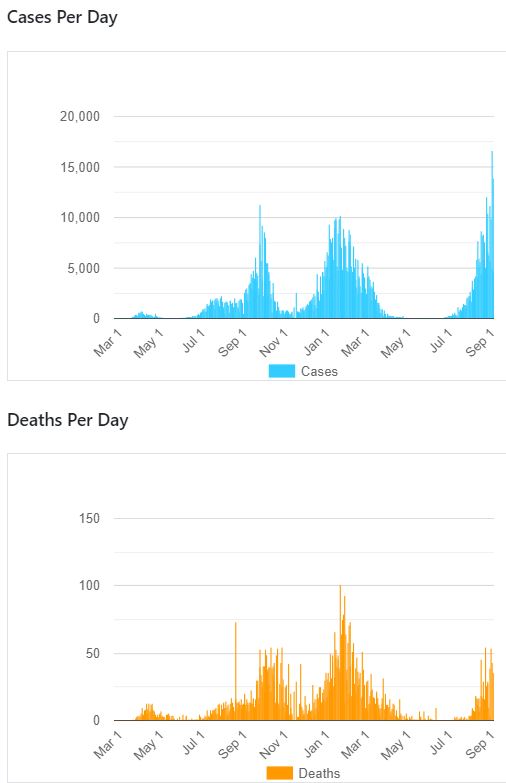506x783 pixels.
Task: Toggle the orange Deaths legend swatch
Action: pos(280,773)
